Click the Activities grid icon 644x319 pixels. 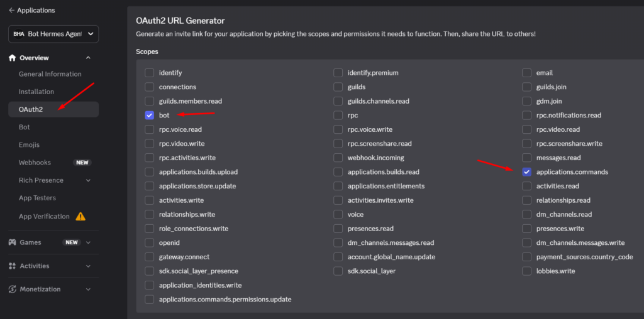[x=13, y=266]
